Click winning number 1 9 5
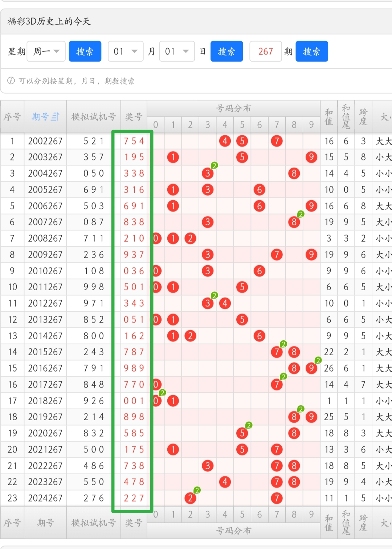 (x=134, y=157)
